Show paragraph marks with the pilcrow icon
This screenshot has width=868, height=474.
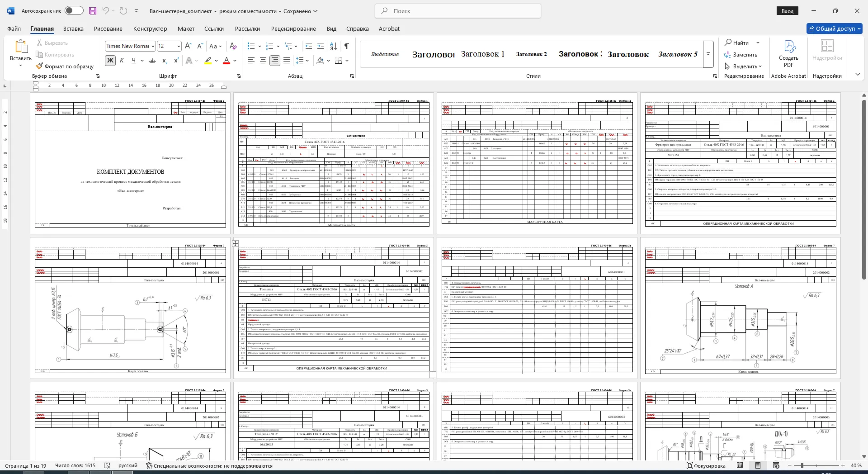click(346, 46)
